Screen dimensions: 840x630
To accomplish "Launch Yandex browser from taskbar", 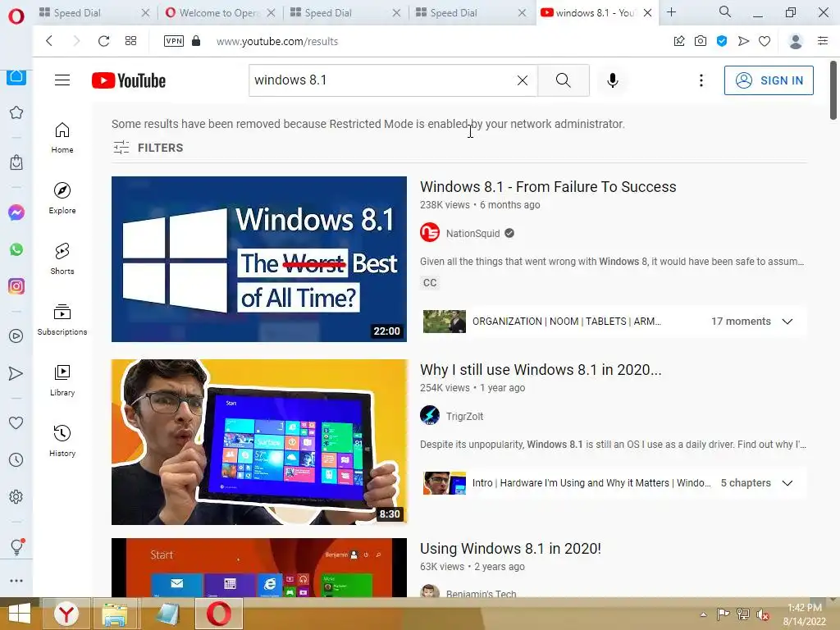I will (66, 614).
